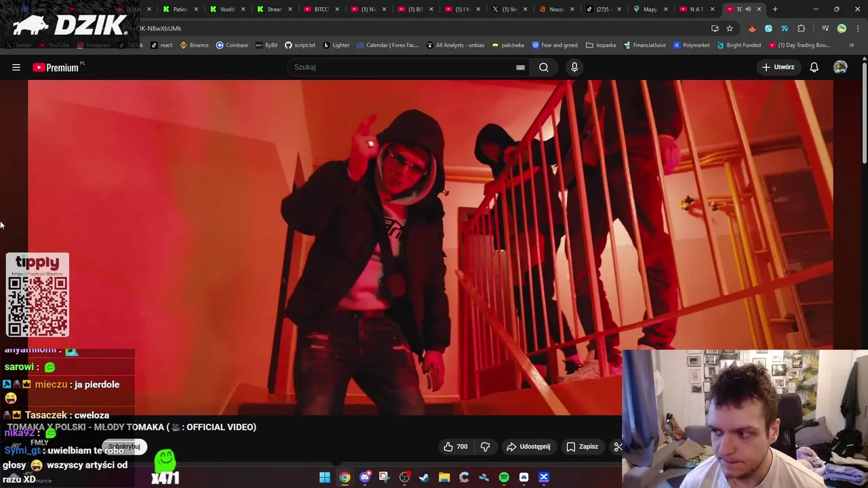Open Chrome from the taskbar
Screen dimensions: 868x488
344,477
